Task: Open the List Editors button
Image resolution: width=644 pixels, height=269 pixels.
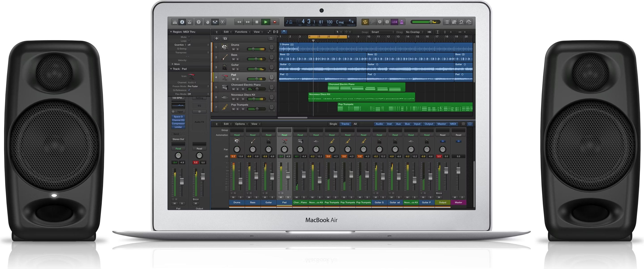Action: [x=447, y=22]
